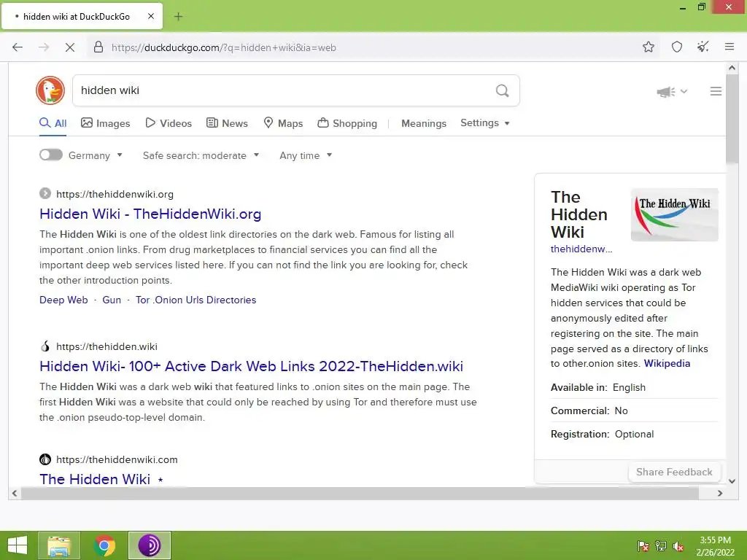Open Hidden Wiki - TheHiddenWiki.org result
This screenshot has height=560, width=747.
point(150,214)
